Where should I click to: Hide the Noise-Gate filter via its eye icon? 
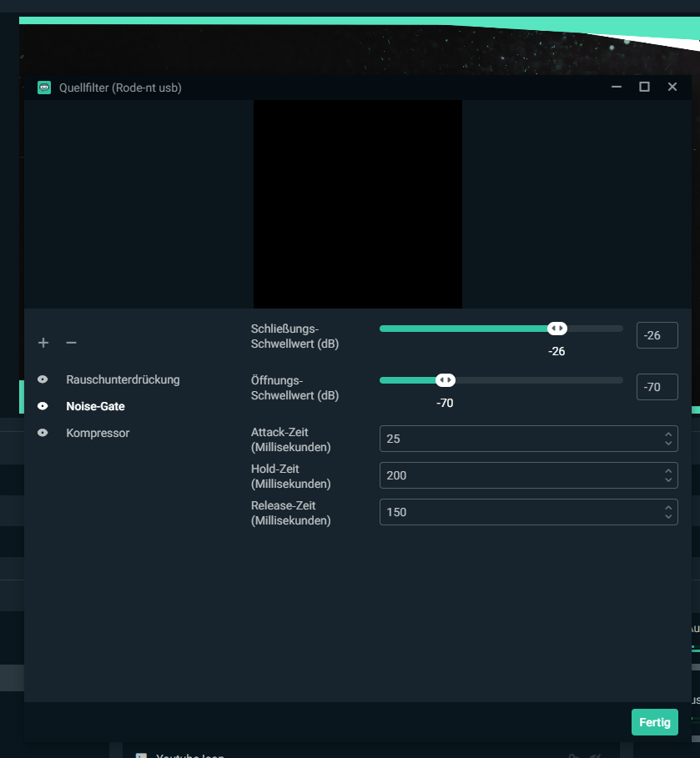(x=43, y=406)
